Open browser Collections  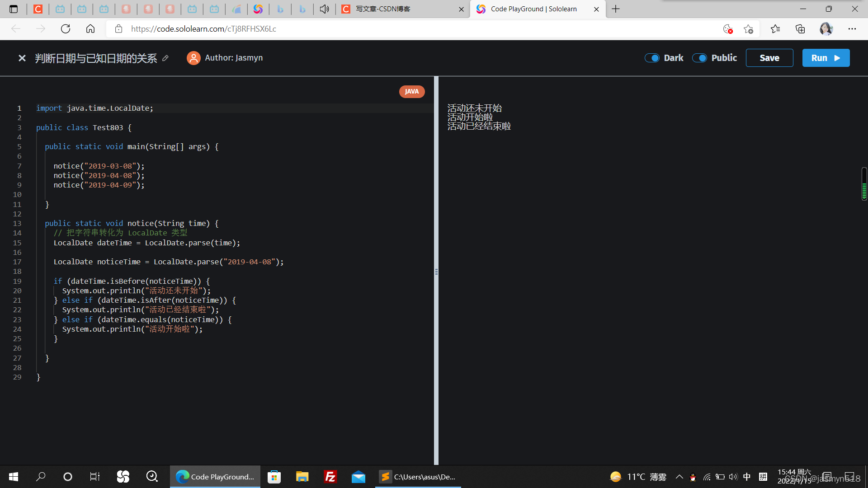point(800,29)
